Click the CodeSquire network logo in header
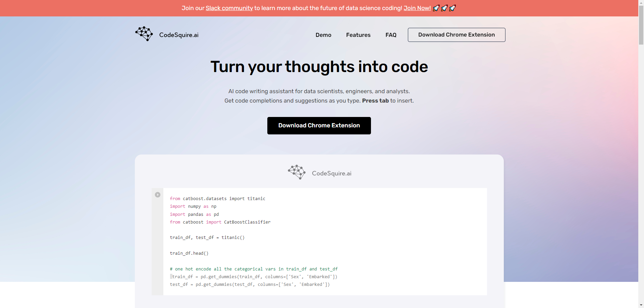Screen dimensions: 644x308 click(x=144, y=34)
